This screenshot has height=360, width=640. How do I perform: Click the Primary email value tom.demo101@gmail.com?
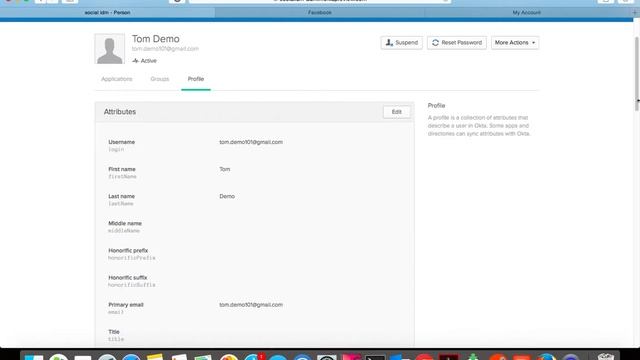pyautogui.click(x=251, y=305)
